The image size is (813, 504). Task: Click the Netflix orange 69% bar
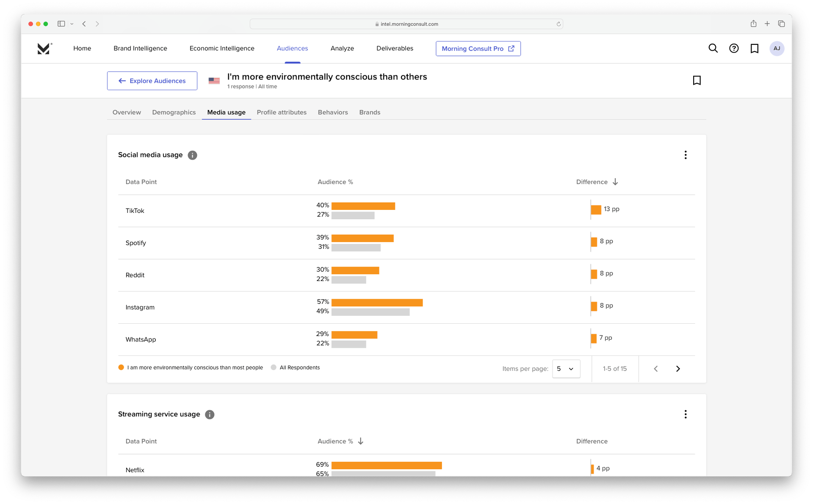[x=387, y=465]
